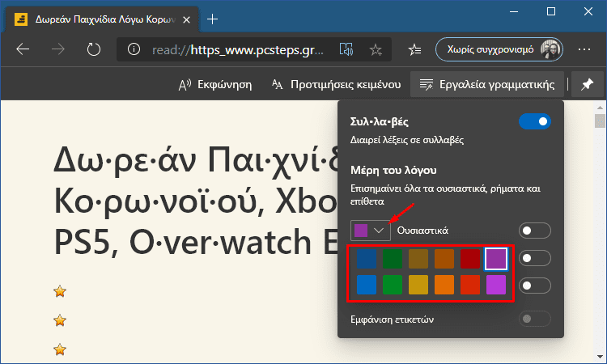Screen dimensions: 607x364
Task: Minimize the Edge window
Action: [x=514, y=11]
